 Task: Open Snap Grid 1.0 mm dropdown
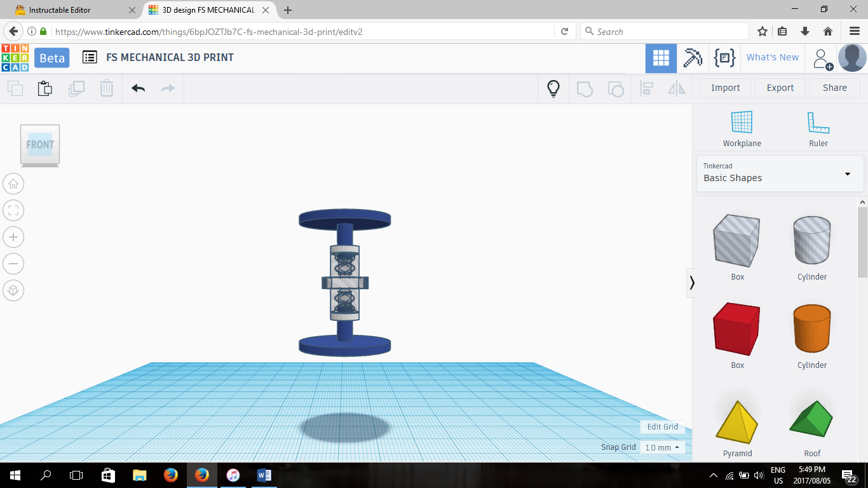pos(663,447)
